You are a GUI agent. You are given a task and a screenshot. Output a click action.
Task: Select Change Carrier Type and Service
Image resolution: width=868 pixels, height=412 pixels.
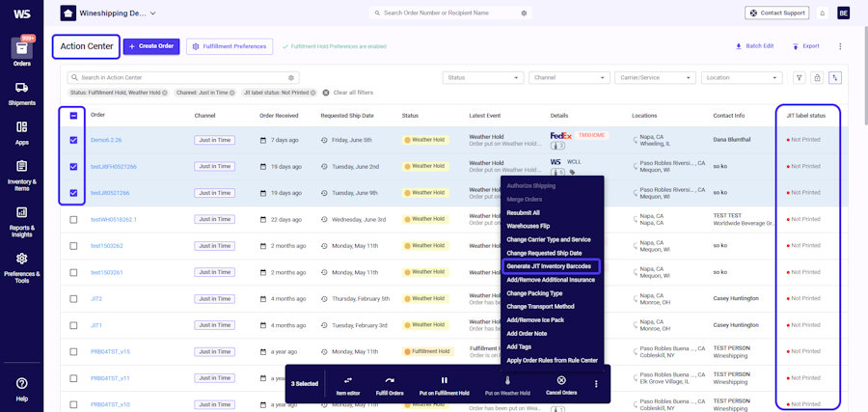pos(548,239)
